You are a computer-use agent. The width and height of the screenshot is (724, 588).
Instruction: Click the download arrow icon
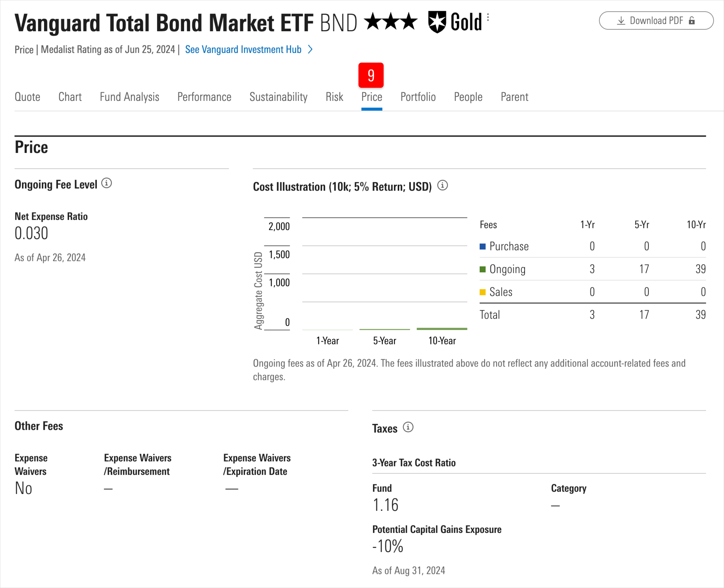point(621,21)
